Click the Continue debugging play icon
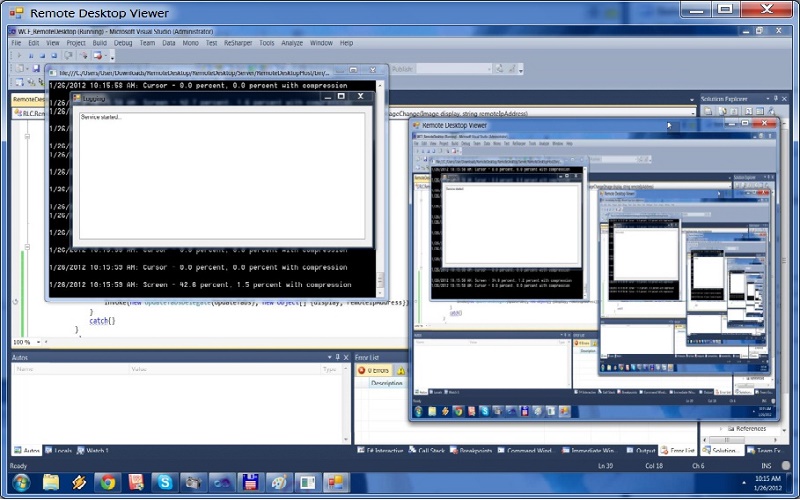The height and width of the screenshot is (500, 800). click(19, 56)
